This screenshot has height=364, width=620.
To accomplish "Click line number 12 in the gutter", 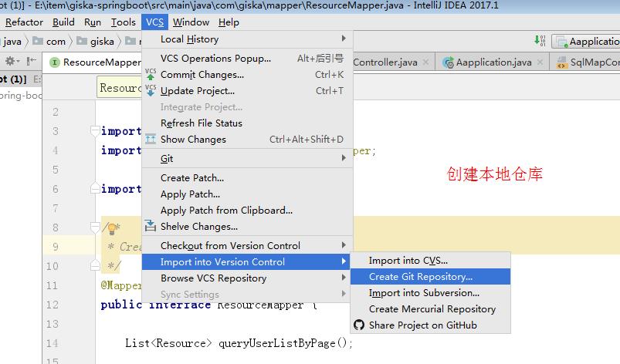I will tap(53, 305).
